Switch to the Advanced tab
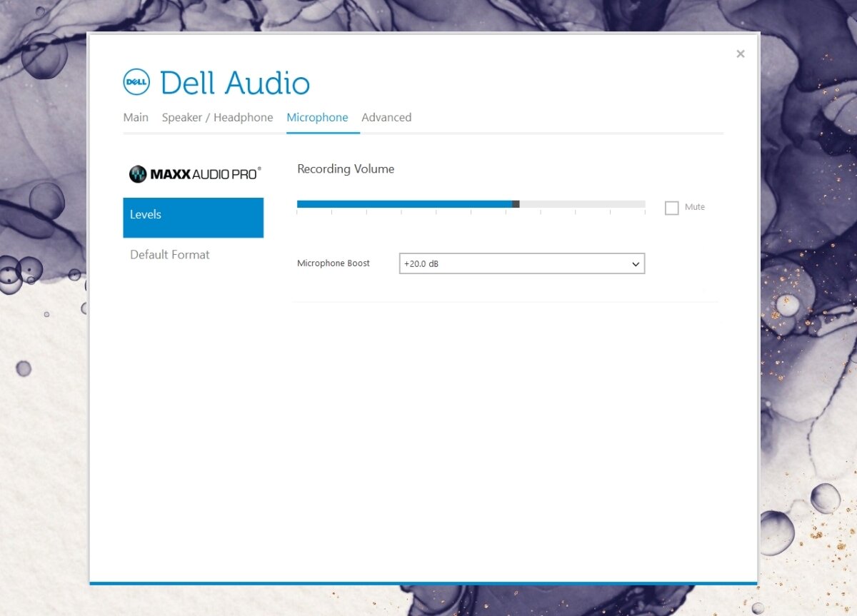Viewport: 857px width, 616px height. 386,117
